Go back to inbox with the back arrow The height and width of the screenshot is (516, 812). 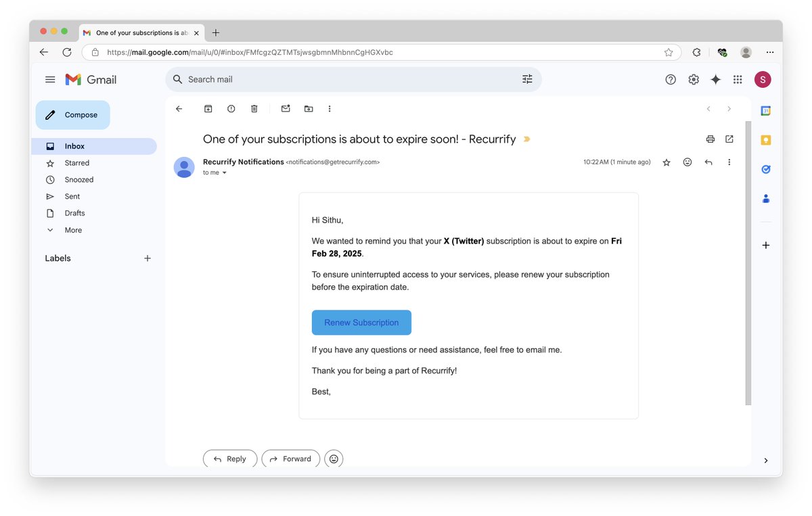179,109
